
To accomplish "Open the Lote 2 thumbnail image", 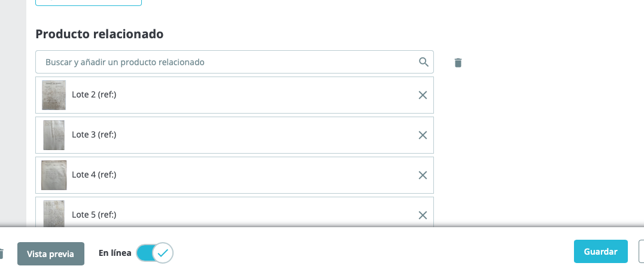I will coord(54,95).
